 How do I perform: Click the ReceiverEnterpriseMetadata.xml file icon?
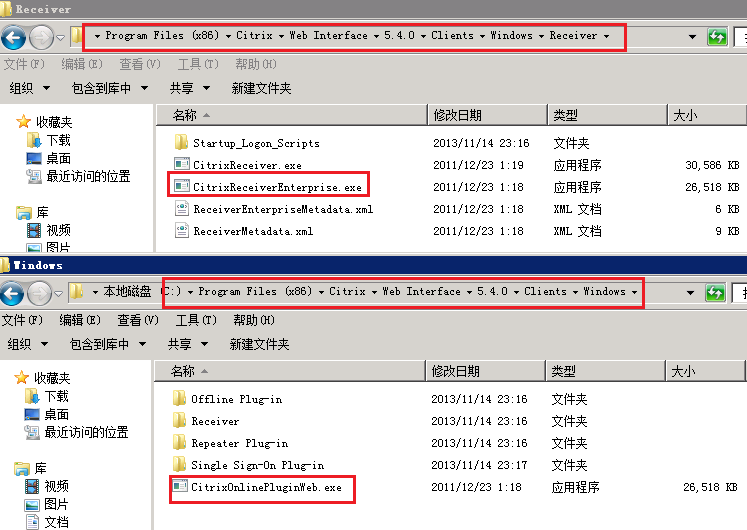click(x=182, y=209)
